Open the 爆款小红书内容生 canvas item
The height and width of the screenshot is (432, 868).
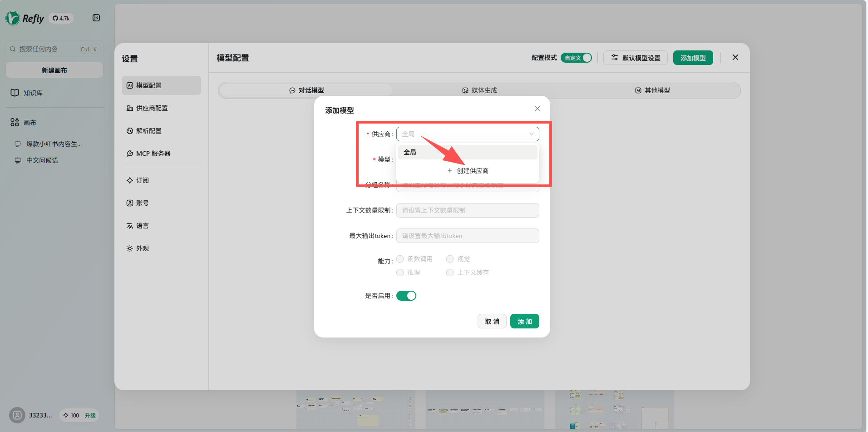[x=54, y=144]
